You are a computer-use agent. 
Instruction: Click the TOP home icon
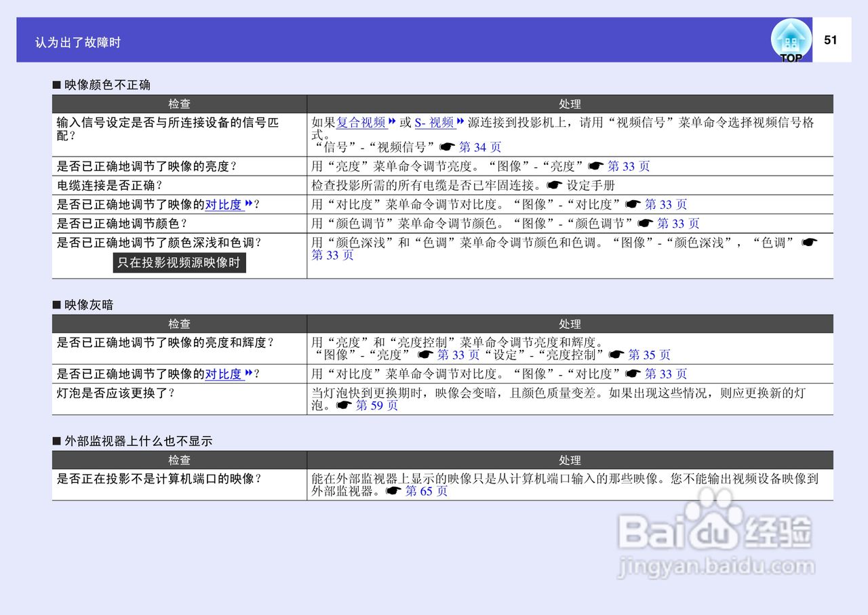(791, 41)
